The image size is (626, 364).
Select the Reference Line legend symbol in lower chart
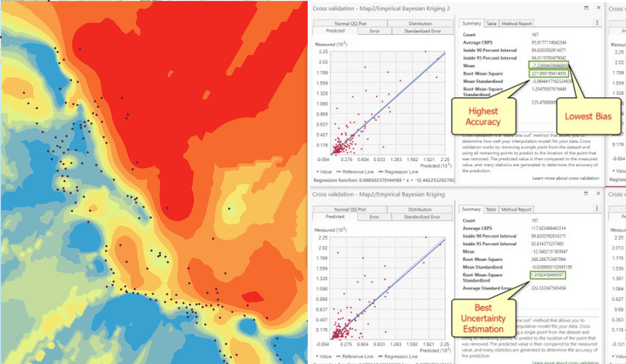tap(339, 356)
